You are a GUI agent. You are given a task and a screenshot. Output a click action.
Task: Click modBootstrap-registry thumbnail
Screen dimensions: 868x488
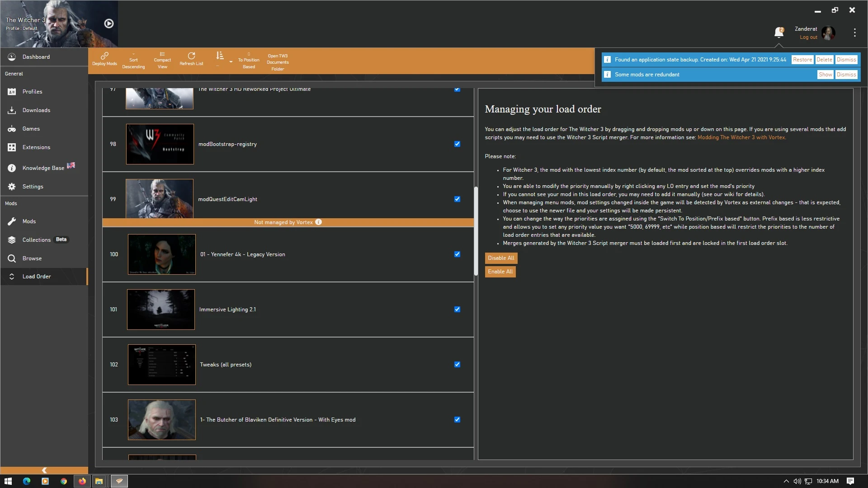pos(160,144)
